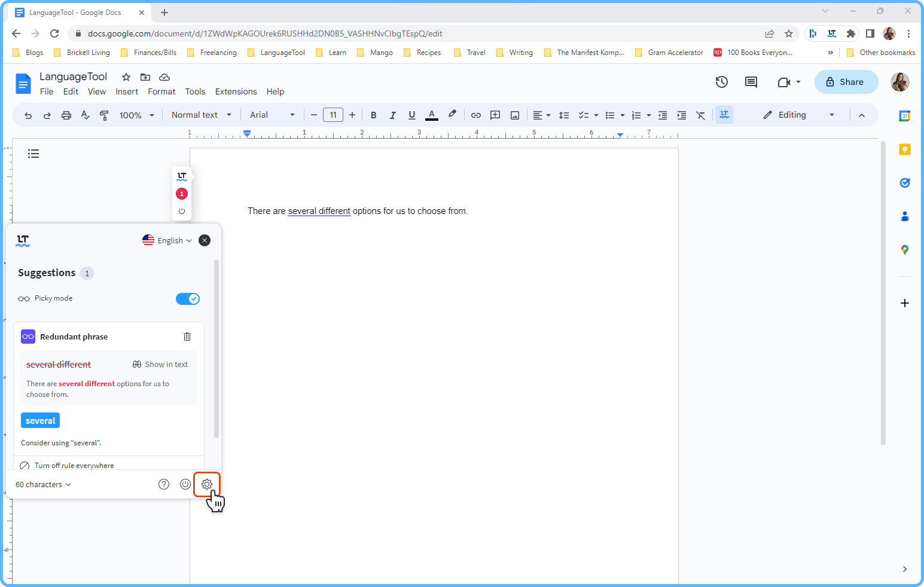This screenshot has height=587, width=924.
Task: Click the numbered list icon
Action: (x=636, y=115)
